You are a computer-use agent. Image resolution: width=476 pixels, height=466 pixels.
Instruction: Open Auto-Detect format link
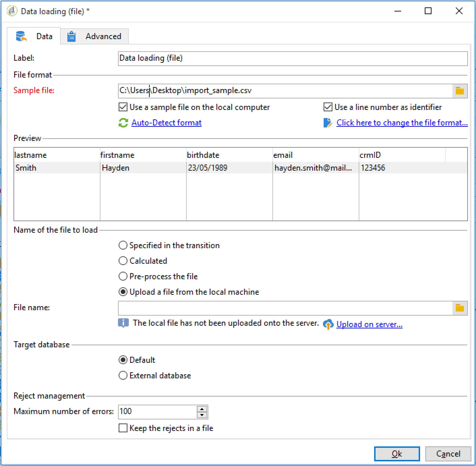(x=167, y=123)
